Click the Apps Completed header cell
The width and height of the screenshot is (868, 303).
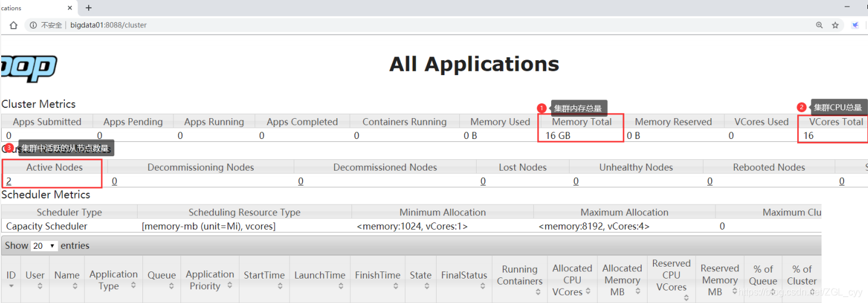(302, 122)
